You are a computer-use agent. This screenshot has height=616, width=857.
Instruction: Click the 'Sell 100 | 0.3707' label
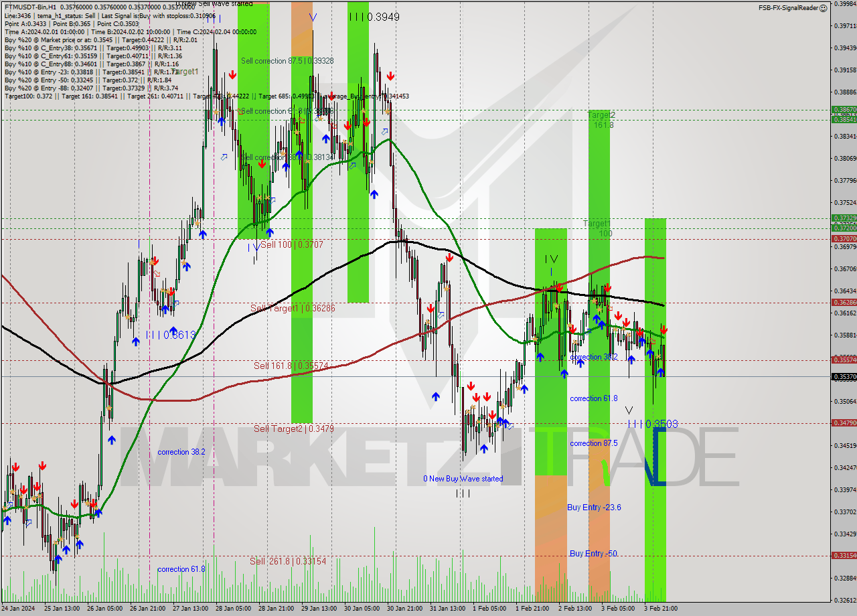292,245
